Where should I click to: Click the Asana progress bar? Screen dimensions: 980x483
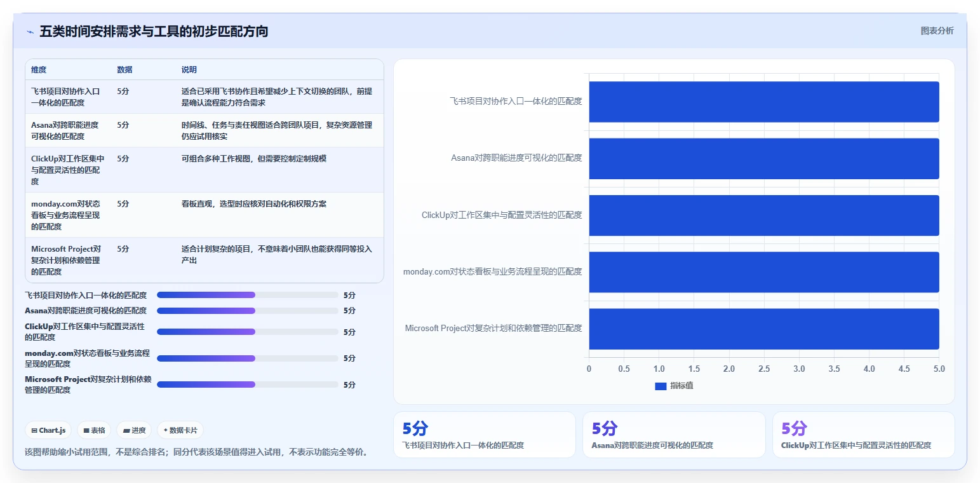248,311
